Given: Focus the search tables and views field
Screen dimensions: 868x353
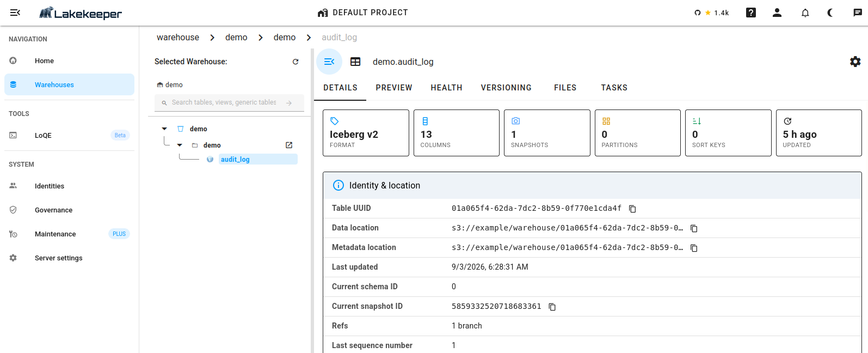Looking at the screenshot, I should 224,102.
